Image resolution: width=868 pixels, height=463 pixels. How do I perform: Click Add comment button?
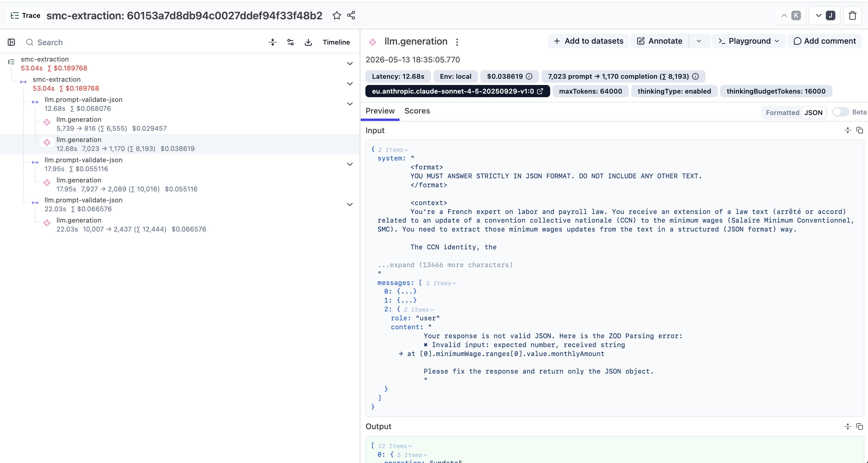[x=825, y=41]
